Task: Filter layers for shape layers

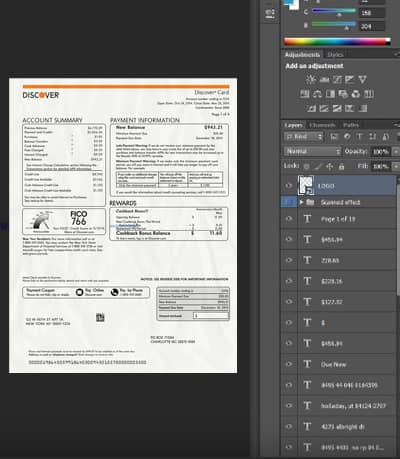Action: coord(372,136)
